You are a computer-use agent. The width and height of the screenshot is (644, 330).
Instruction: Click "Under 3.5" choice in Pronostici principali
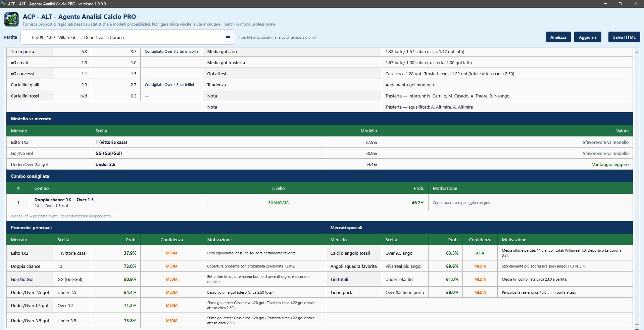[x=67, y=321]
